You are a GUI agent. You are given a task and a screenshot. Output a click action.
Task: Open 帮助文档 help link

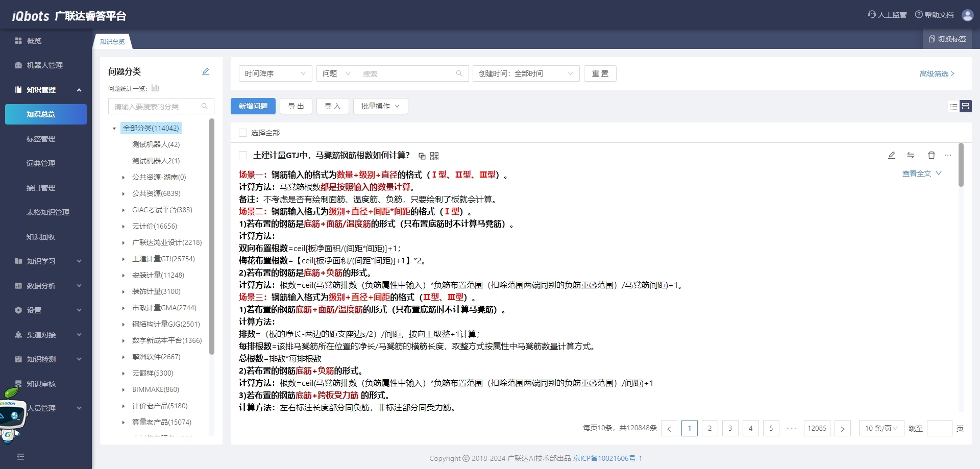click(934, 15)
